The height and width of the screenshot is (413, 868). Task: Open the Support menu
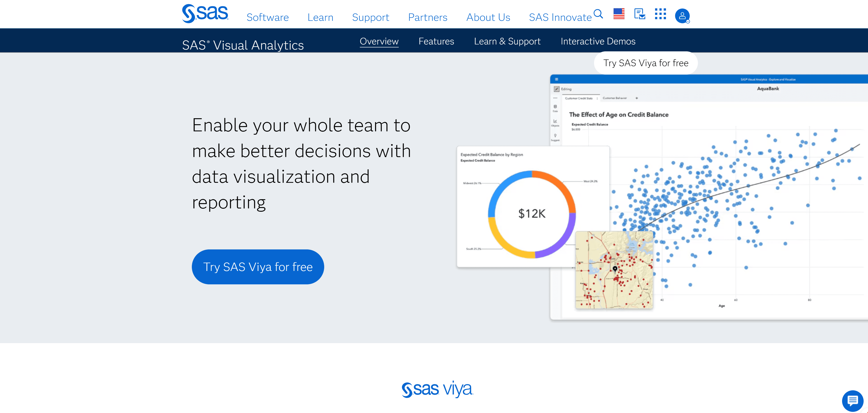(x=371, y=17)
